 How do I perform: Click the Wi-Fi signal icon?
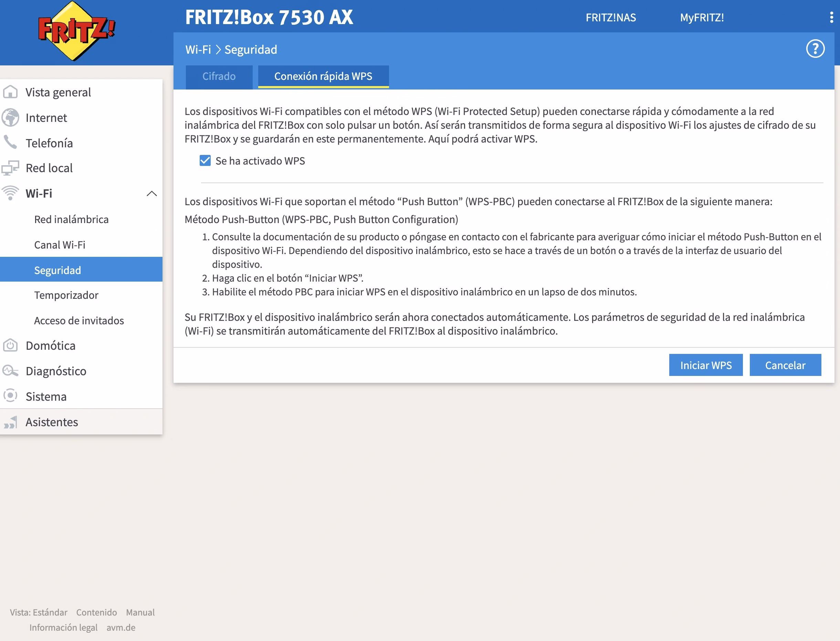click(10, 193)
